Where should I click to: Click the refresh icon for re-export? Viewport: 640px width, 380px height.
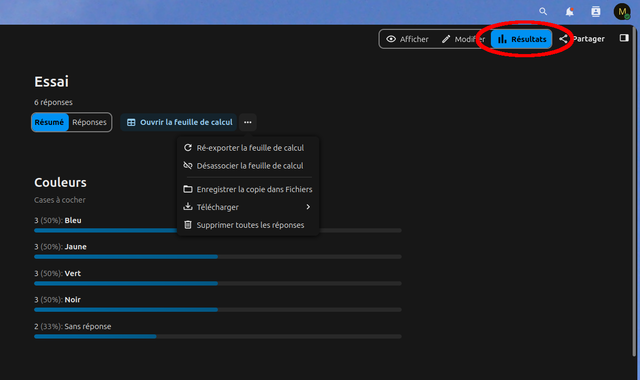tap(188, 148)
